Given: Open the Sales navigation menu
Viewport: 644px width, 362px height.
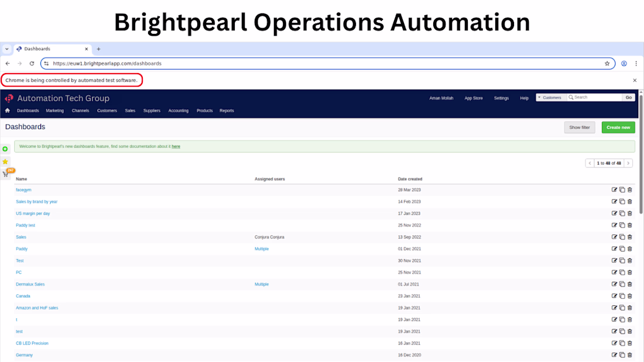Looking at the screenshot, I should 130,111.
